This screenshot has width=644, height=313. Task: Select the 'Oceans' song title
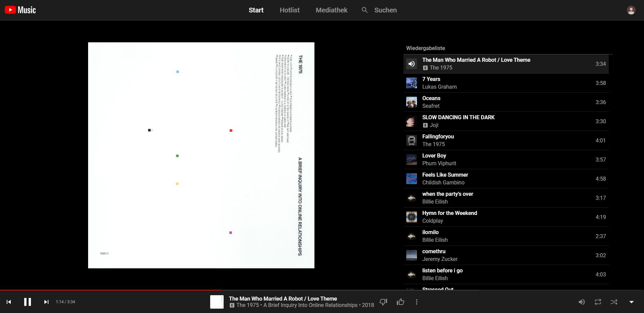[x=431, y=98]
